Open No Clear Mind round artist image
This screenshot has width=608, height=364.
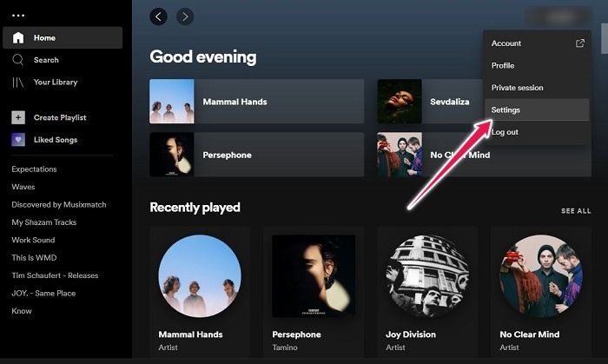[541, 276]
